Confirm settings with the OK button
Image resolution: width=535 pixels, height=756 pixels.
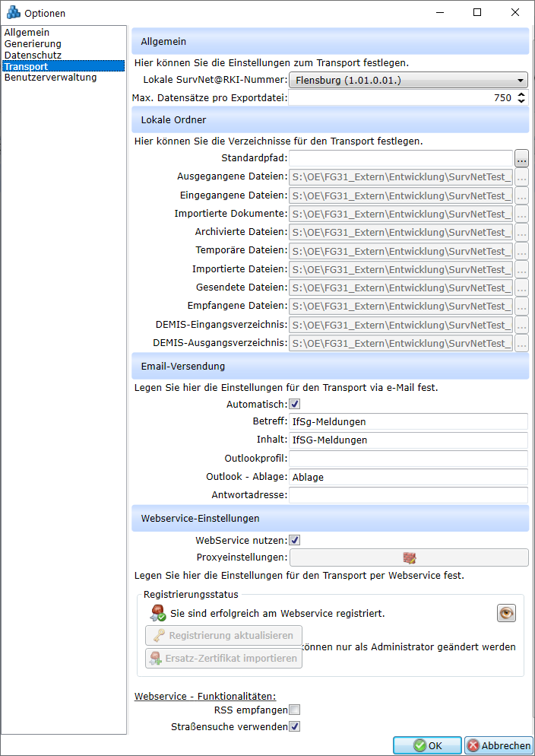tap(427, 745)
